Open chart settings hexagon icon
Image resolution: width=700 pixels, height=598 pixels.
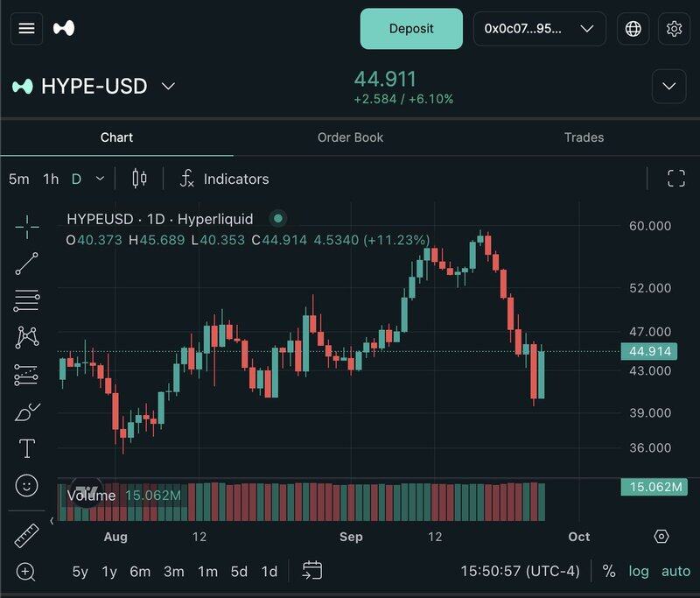pyautogui.click(x=661, y=537)
